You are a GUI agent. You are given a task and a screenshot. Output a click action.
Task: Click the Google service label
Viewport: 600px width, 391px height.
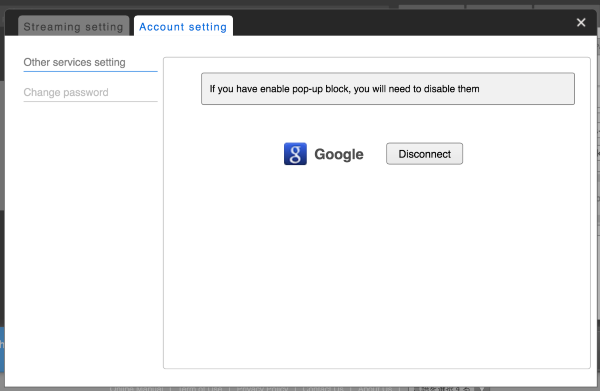[x=339, y=154]
